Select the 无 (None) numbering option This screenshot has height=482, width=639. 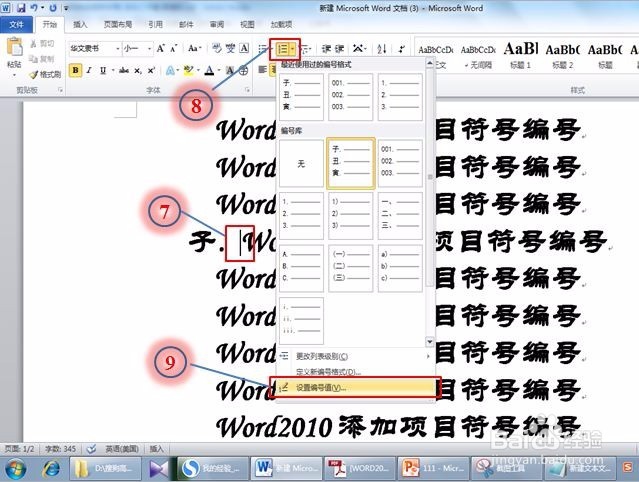[x=301, y=163]
